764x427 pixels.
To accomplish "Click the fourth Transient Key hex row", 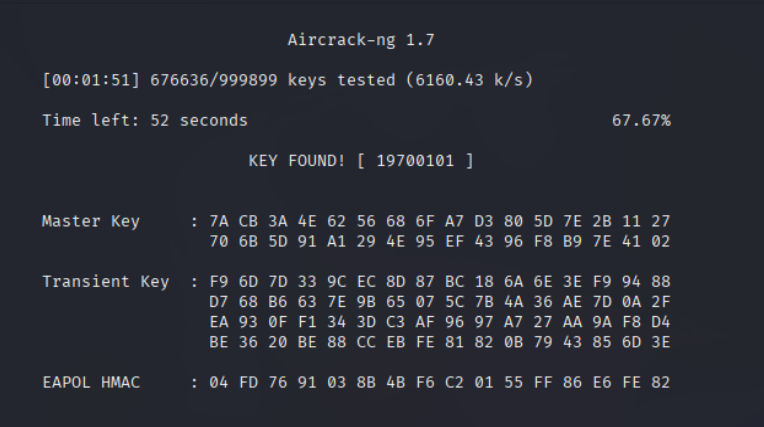I will point(439,342).
